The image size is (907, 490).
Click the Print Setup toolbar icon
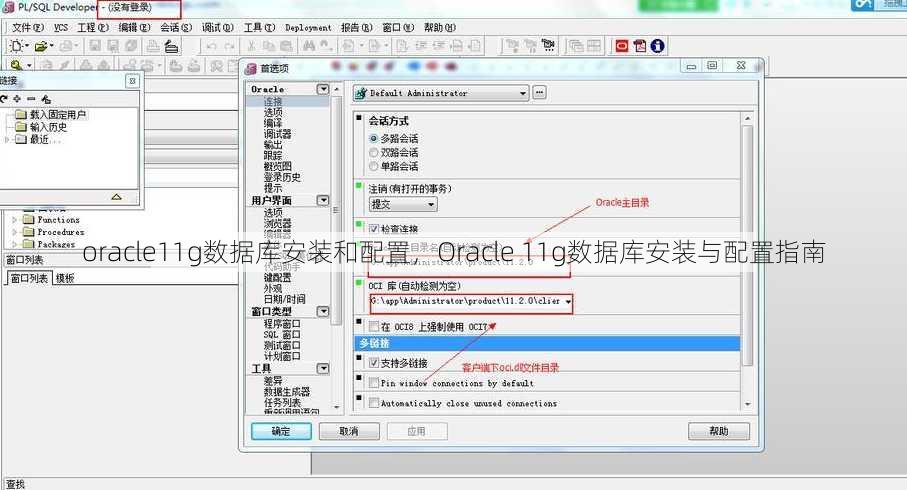click(171, 46)
